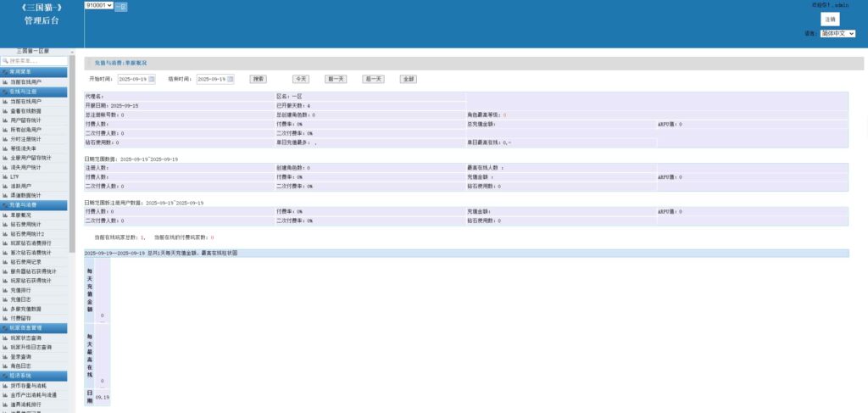Click chart icon beside 充值排行
Screen dimensions: 868x413
coord(4,290)
